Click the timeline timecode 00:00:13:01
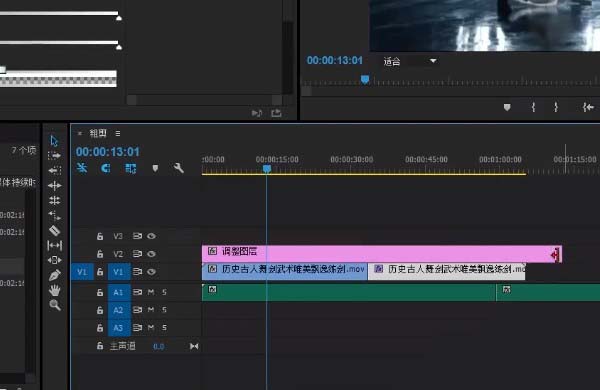The width and height of the screenshot is (600, 390). point(108,152)
